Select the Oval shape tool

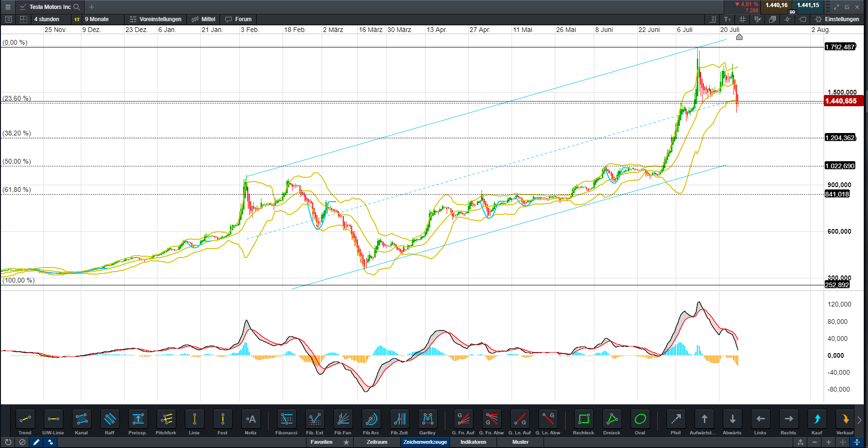tap(640, 419)
